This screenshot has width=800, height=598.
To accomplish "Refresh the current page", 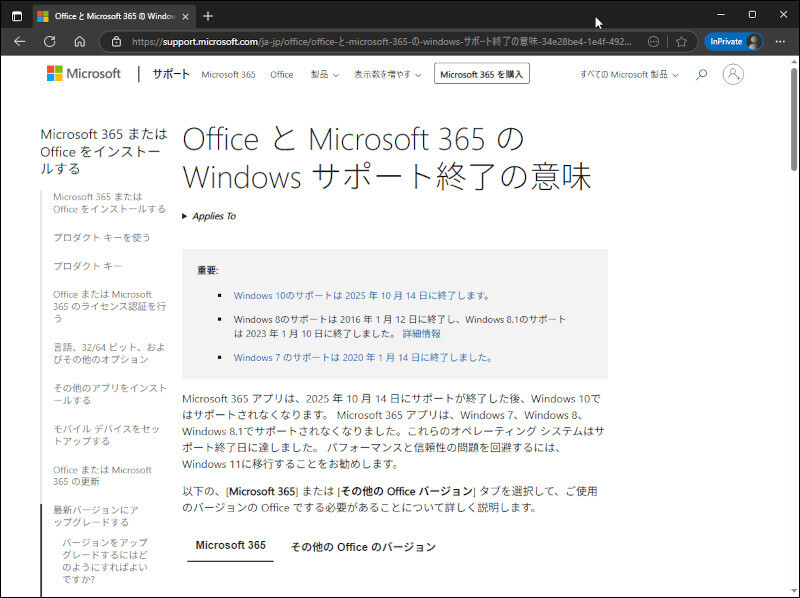I will [x=49, y=41].
